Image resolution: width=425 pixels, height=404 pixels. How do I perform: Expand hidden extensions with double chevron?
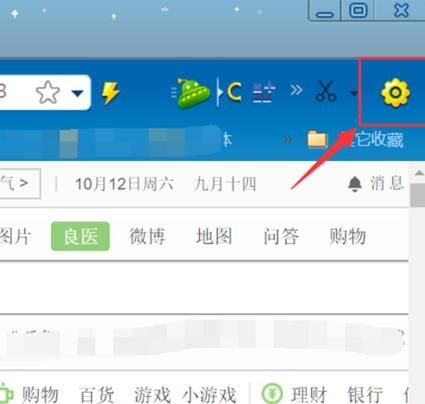pos(296,90)
